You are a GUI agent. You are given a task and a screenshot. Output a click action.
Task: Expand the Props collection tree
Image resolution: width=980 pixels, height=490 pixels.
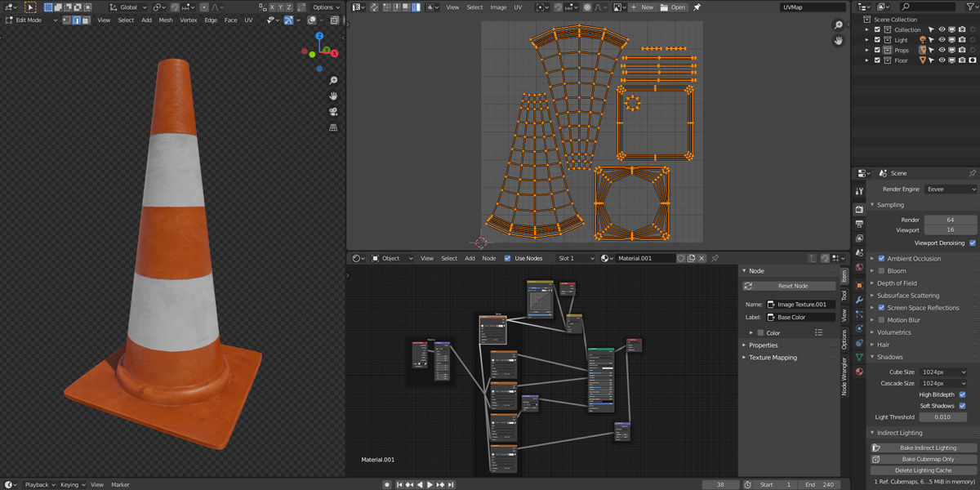coord(867,50)
